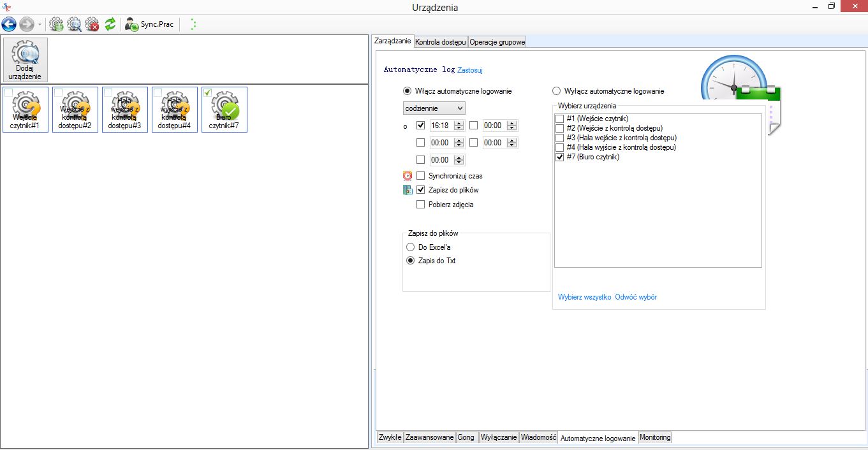Screen dimensions: 868x450
Task: Enable the Synchronizuj czas checkbox
Action: (x=421, y=176)
